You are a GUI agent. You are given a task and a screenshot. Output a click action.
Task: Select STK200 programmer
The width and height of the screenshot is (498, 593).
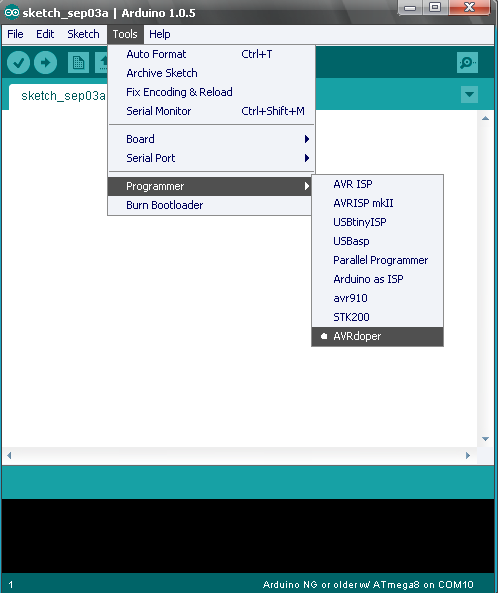click(377, 317)
